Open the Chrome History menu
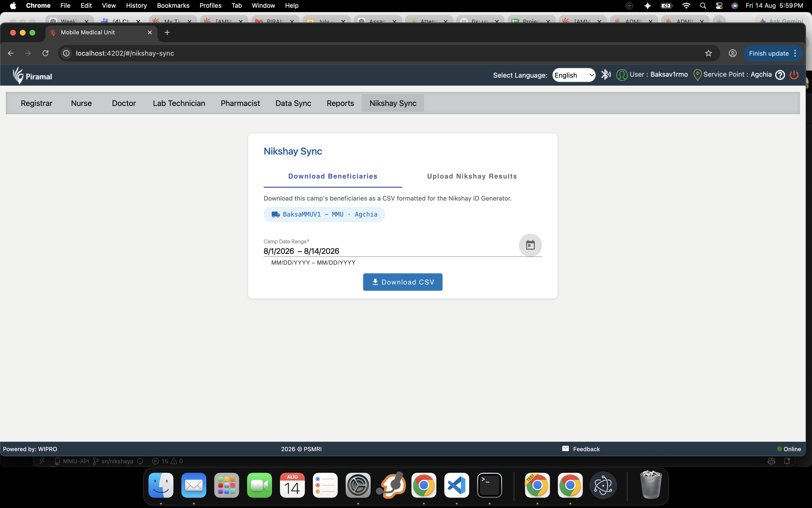Image resolution: width=812 pixels, height=508 pixels. click(x=136, y=6)
